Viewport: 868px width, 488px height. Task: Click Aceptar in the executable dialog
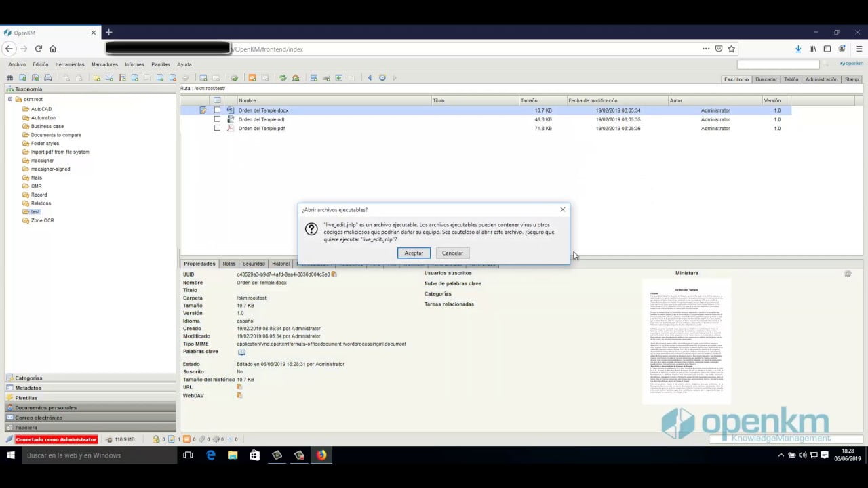click(x=414, y=253)
